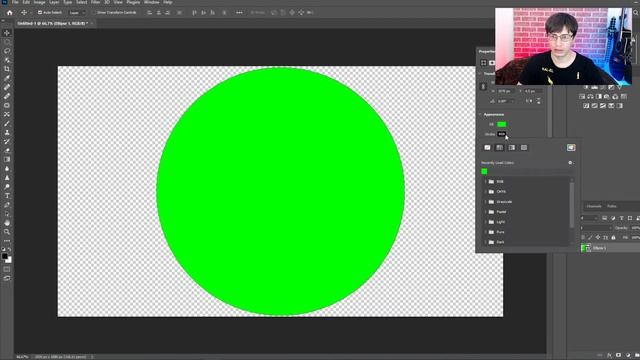Expand the Pure swatch folder
This screenshot has height=360, width=640.
(486, 232)
